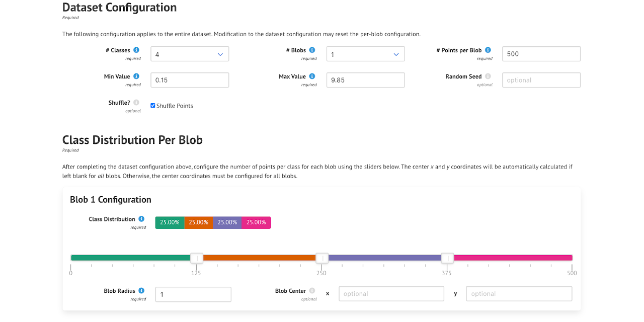Click the Shuffle Points label text
This screenshot has width=644, height=322.
tap(175, 106)
